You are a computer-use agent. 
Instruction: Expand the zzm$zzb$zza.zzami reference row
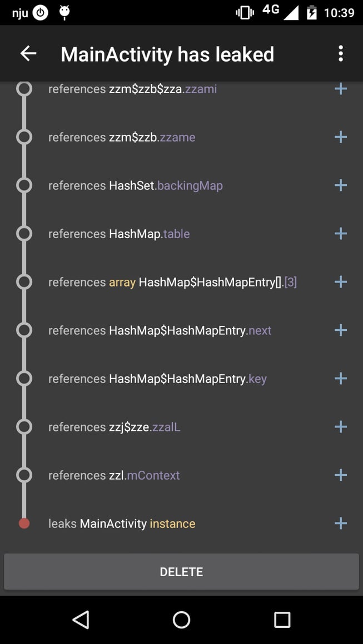pos(340,89)
